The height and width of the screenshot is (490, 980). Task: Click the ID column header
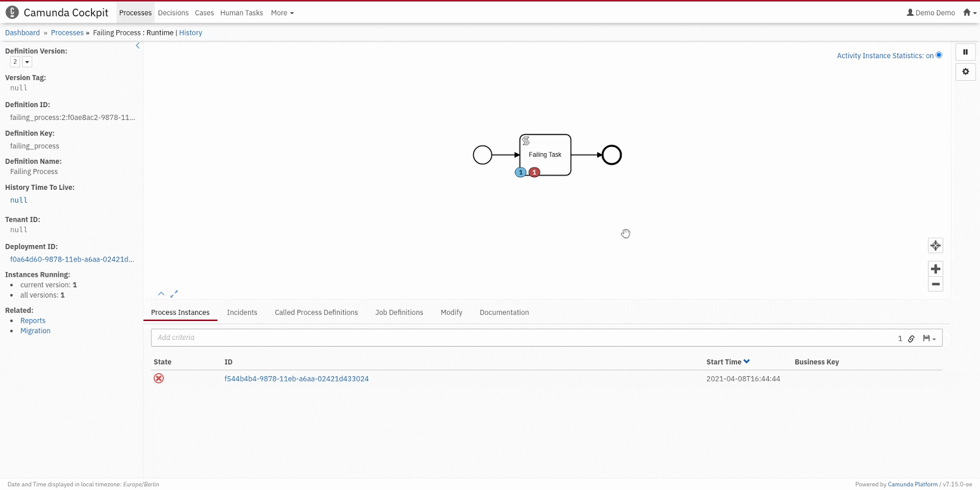pyautogui.click(x=228, y=362)
